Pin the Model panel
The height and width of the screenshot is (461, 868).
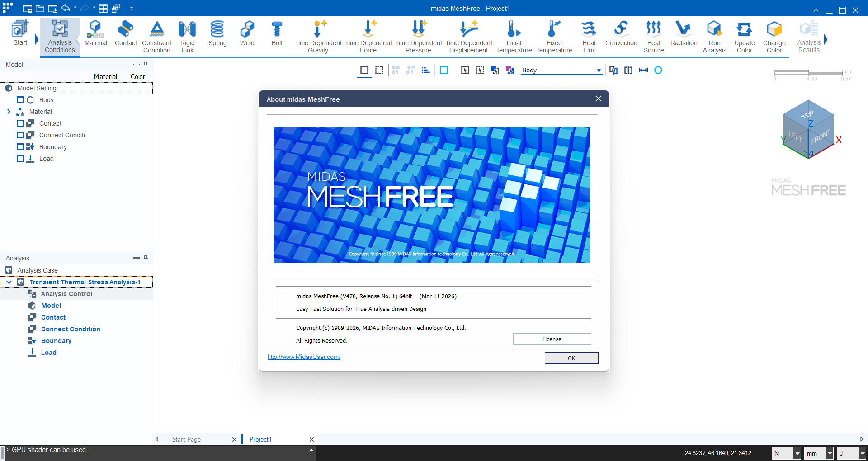point(146,64)
